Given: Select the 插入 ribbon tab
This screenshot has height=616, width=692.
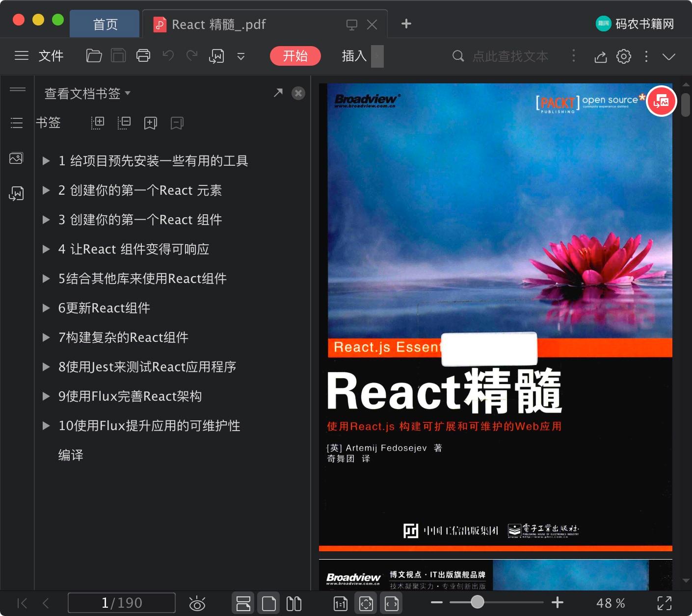Looking at the screenshot, I should [354, 56].
